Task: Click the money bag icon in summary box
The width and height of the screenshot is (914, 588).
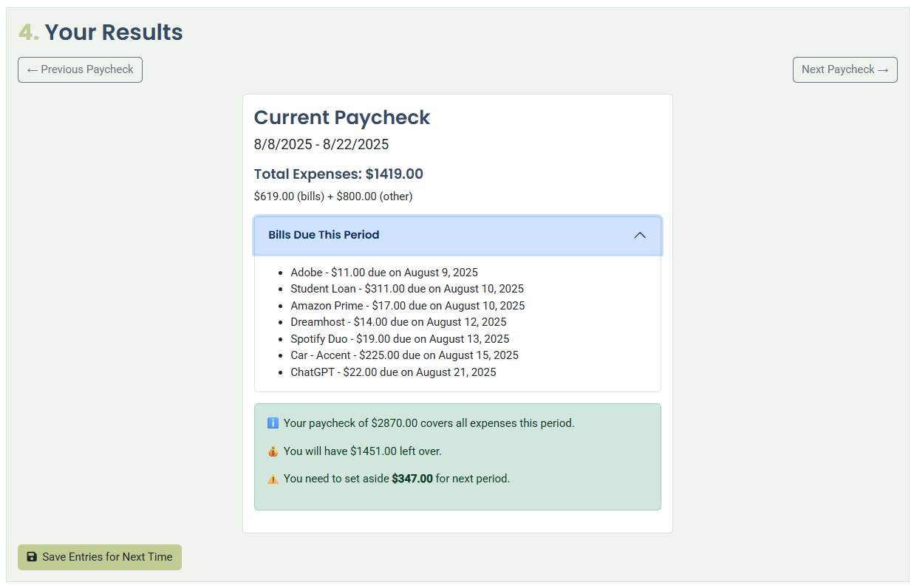Action: 272,451
